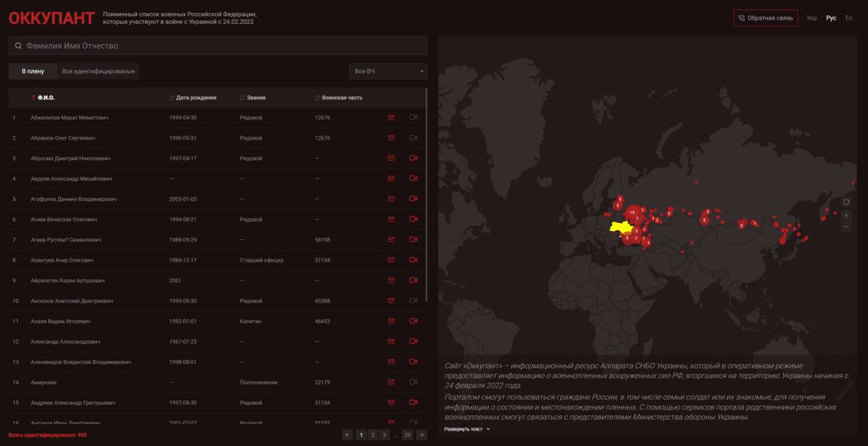Click the Обратная связь button
The image size is (868, 446).
click(766, 18)
